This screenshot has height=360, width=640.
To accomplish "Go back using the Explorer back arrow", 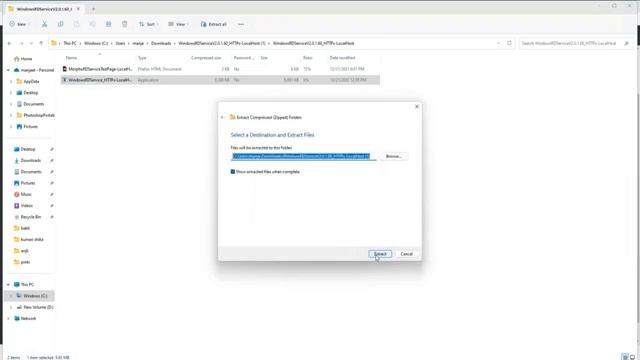I will [9, 43].
